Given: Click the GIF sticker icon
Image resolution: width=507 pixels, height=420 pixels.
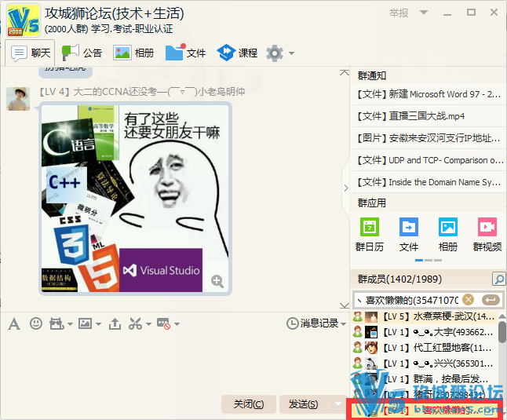Looking at the screenshot, I should (x=57, y=323).
